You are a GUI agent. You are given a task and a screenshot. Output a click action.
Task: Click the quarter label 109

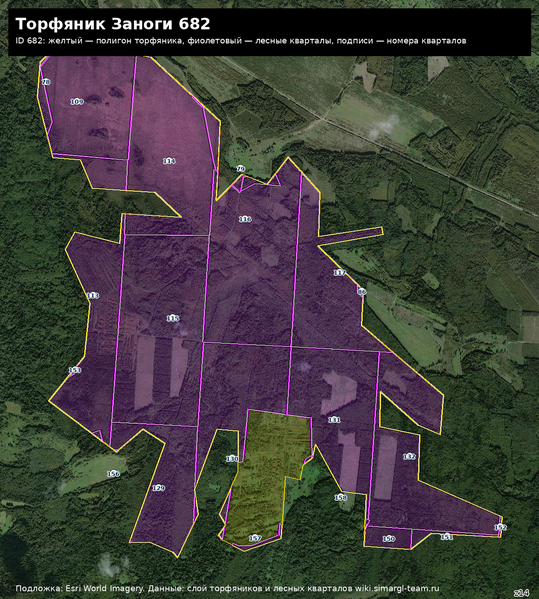[77, 102]
